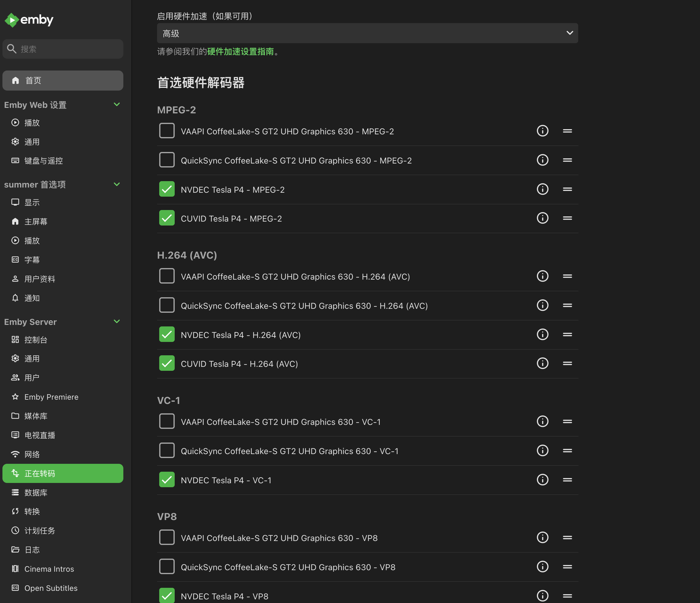Open the 高级 hardware acceleration dropdown
Screen dimensions: 700x603
coord(367,33)
